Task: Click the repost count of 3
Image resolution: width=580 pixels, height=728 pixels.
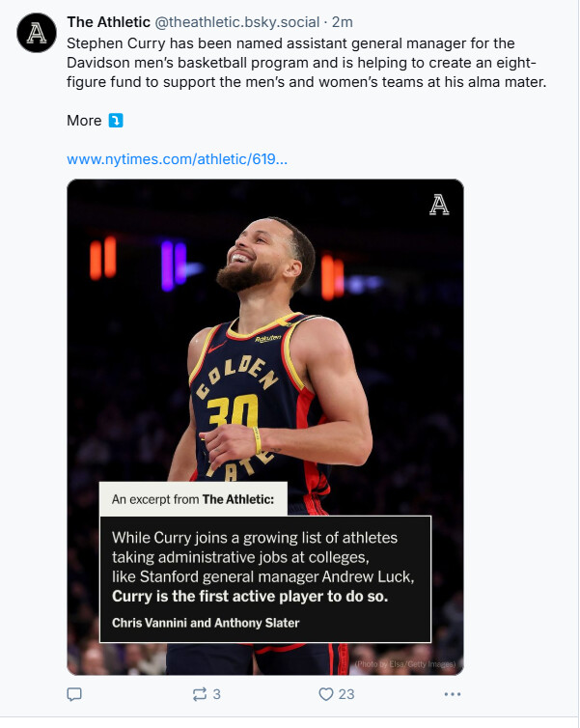Action: (217, 694)
